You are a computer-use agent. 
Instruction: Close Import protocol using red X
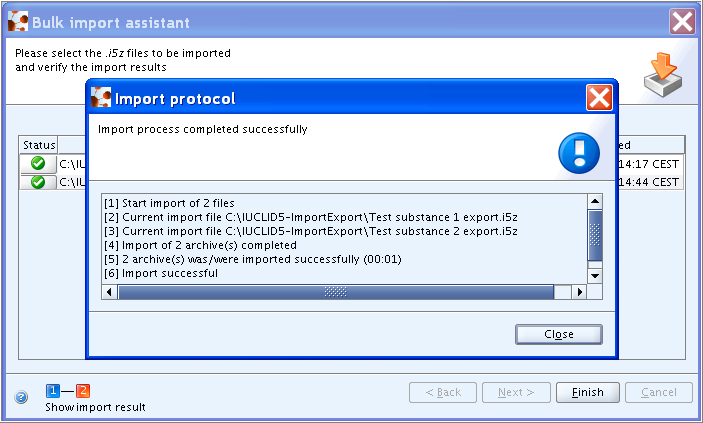tap(599, 97)
